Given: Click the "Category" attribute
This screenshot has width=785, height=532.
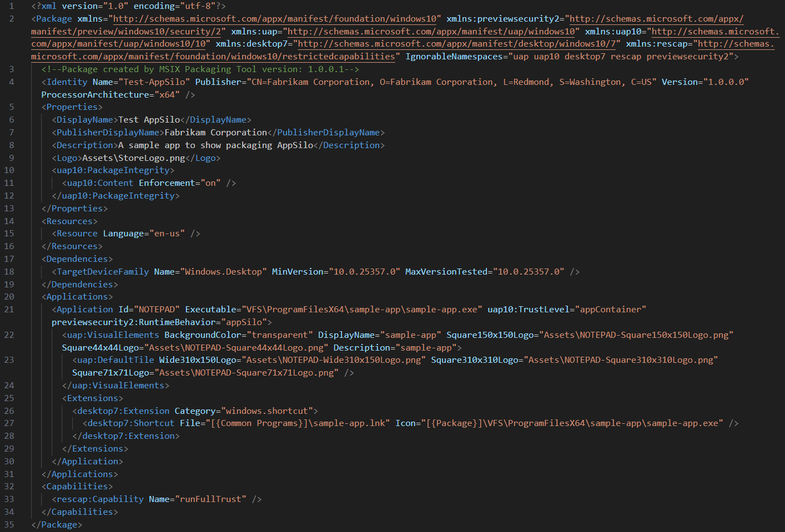Looking at the screenshot, I should [x=195, y=411].
